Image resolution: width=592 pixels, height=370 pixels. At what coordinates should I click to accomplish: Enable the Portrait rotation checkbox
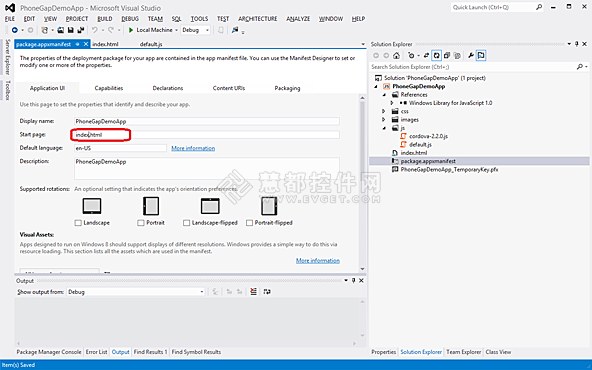tap(141, 223)
